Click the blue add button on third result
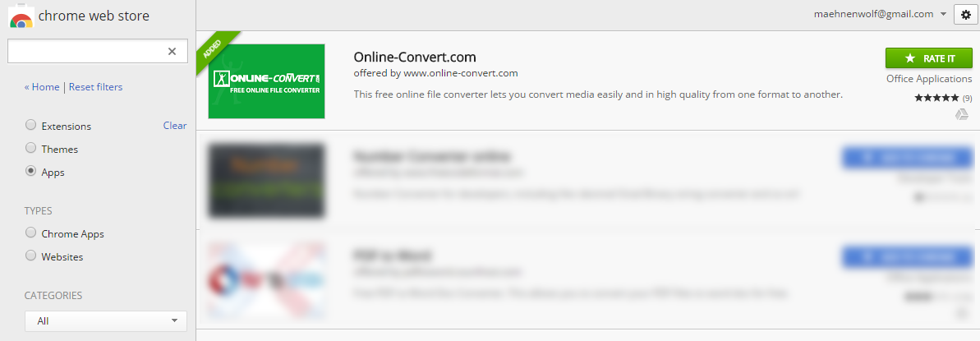 (908, 257)
